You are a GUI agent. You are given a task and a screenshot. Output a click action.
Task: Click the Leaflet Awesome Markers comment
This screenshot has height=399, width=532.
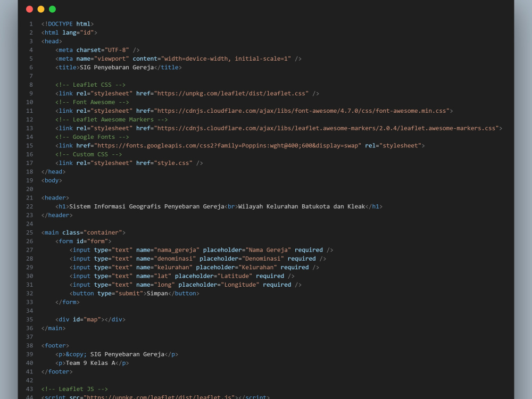click(x=111, y=119)
